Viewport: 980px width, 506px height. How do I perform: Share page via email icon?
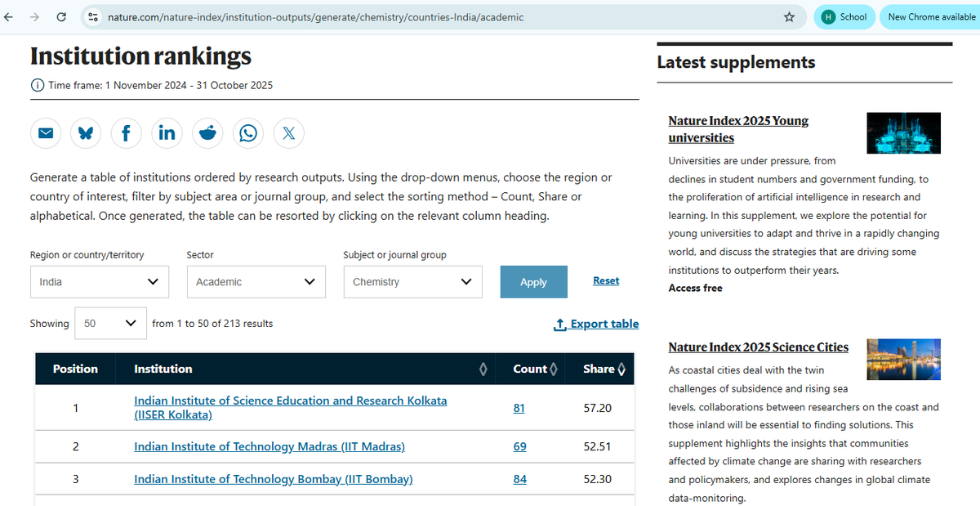(x=46, y=133)
